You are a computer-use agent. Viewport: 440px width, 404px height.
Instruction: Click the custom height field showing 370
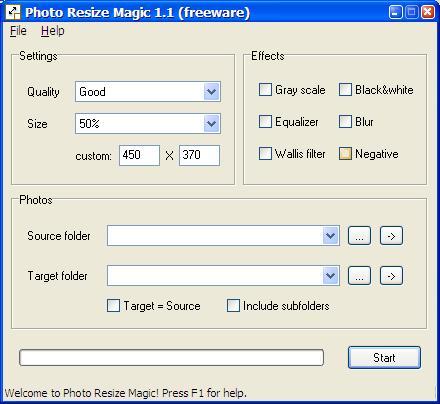pos(199,155)
